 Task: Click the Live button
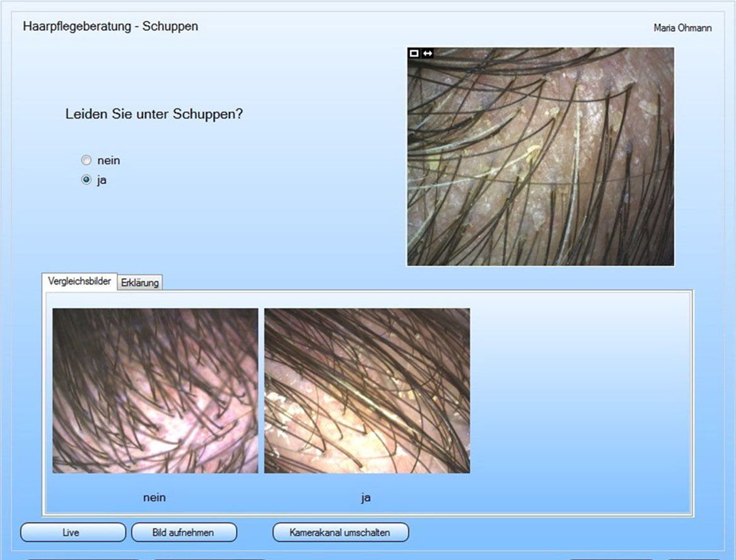click(73, 532)
